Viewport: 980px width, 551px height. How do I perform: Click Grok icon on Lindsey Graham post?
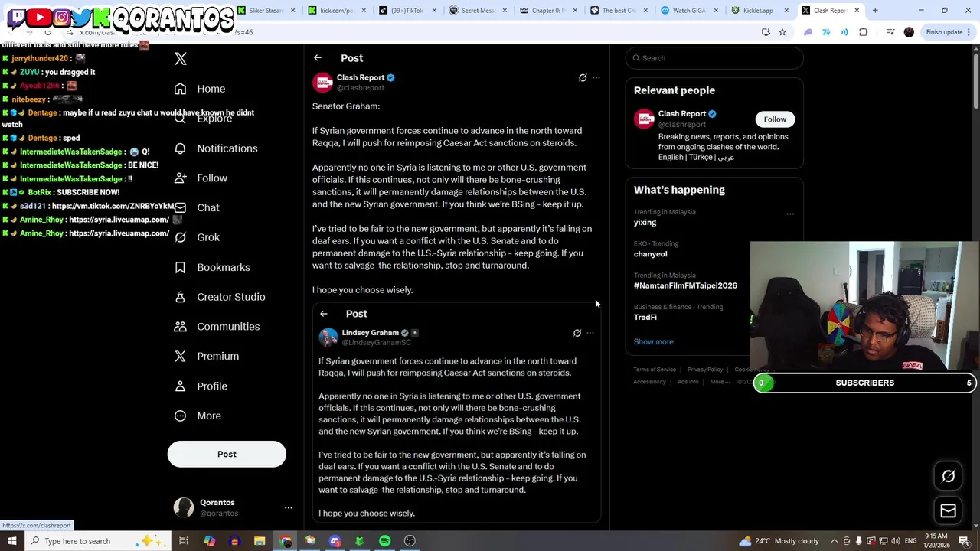click(x=577, y=333)
